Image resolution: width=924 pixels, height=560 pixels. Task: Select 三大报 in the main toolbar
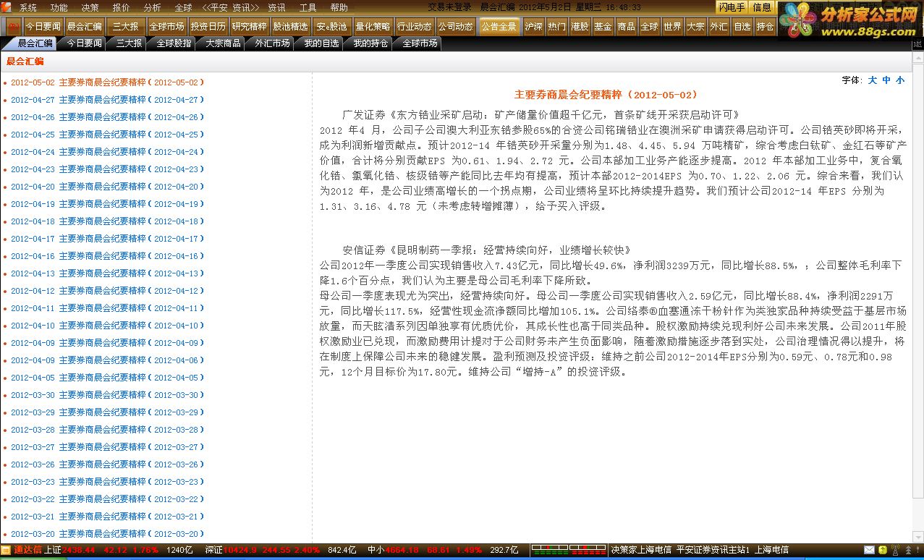(125, 27)
